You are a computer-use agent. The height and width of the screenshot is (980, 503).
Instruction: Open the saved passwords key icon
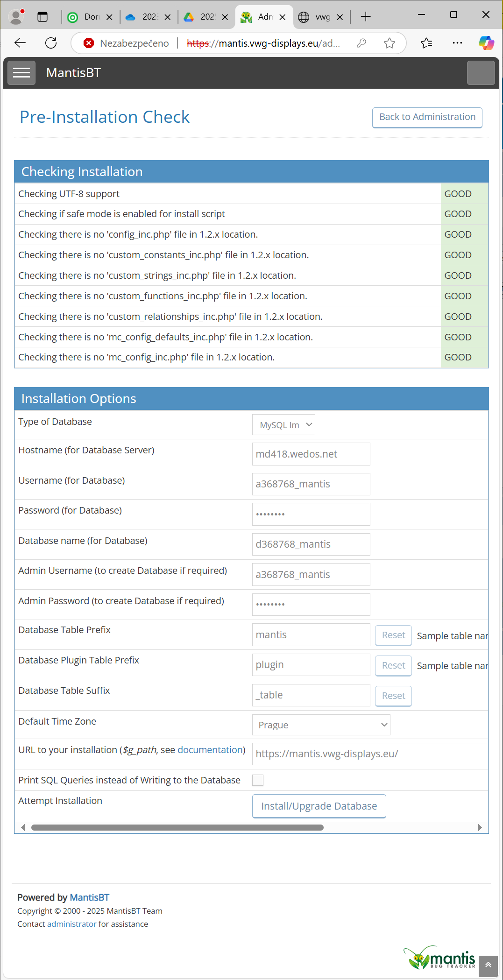(361, 43)
